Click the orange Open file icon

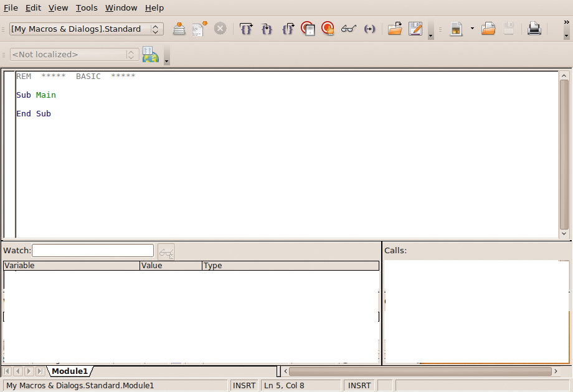(x=488, y=29)
